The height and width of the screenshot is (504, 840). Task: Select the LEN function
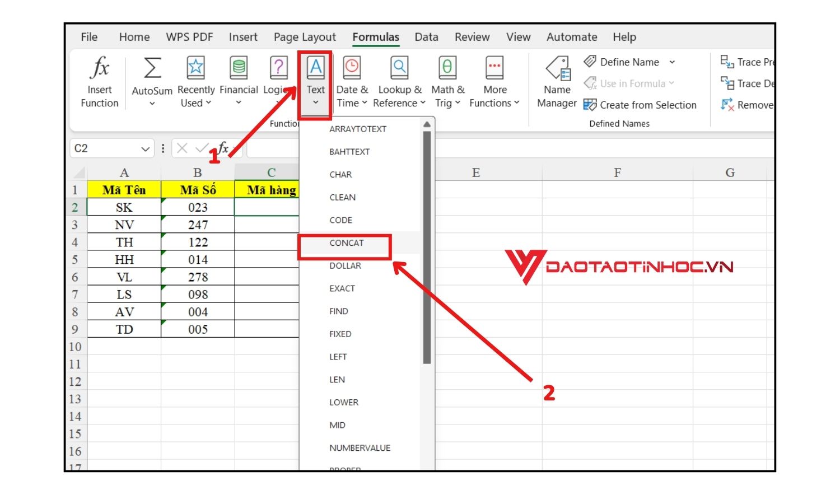(360, 380)
